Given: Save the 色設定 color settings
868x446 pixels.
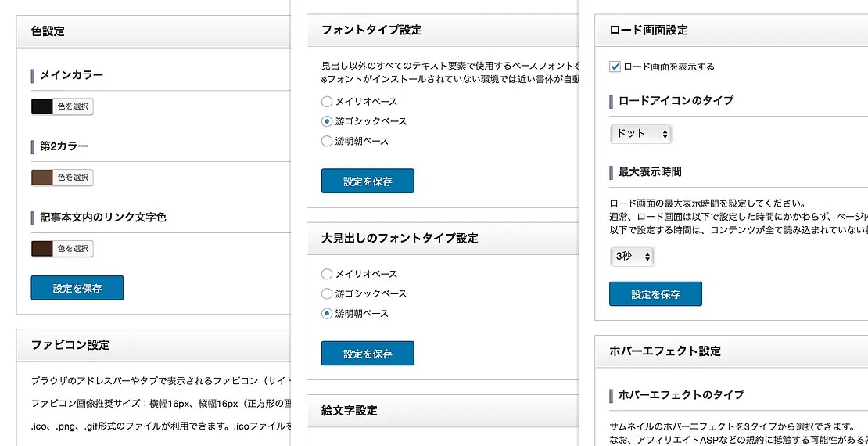Looking at the screenshot, I should pyautogui.click(x=77, y=288).
